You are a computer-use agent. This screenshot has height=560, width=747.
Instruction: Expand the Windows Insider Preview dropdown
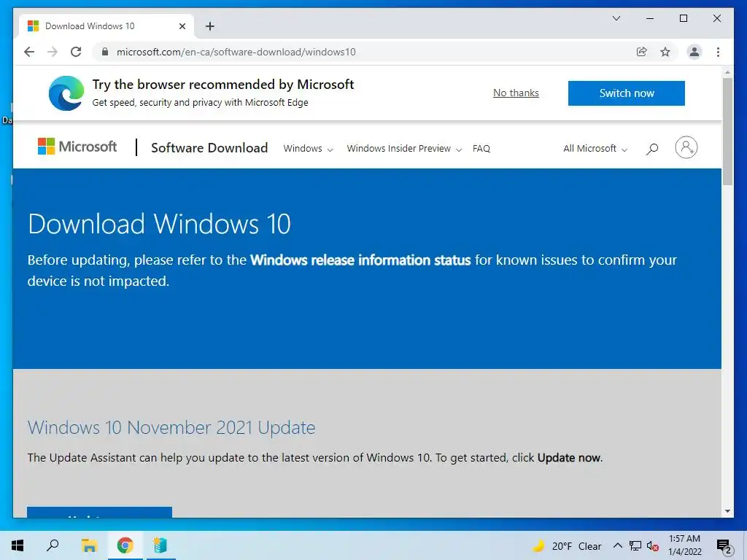(404, 149)
